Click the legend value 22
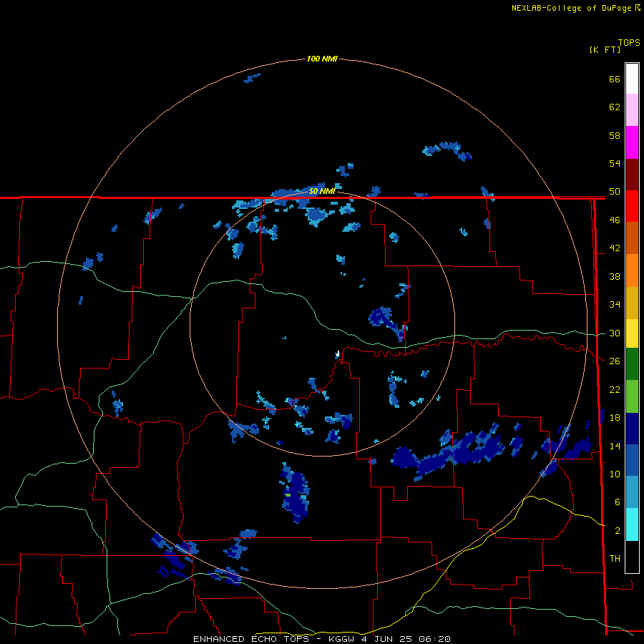The image size is (644, 644). (615, 389)
